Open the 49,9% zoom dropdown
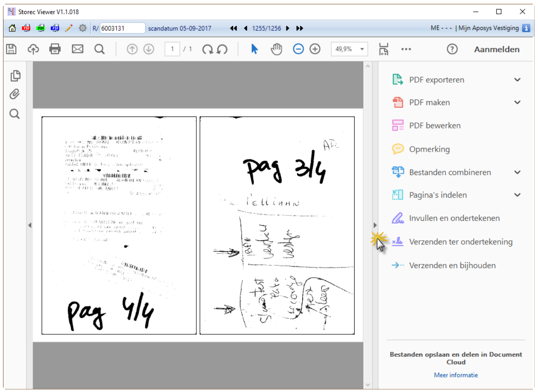 click(349, 49)
